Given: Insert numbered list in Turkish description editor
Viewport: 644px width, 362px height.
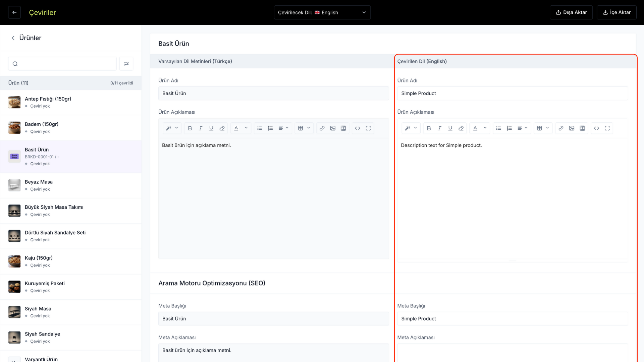Looking at the screenshot, I should click(270, 128).
